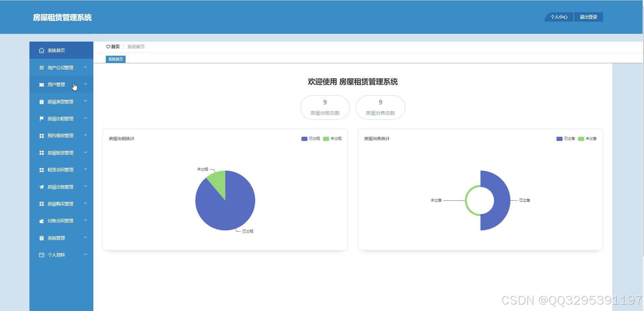Viewport: 644px width, 311px height.
Task: Open 个人中心 in header
Action: 559,17
